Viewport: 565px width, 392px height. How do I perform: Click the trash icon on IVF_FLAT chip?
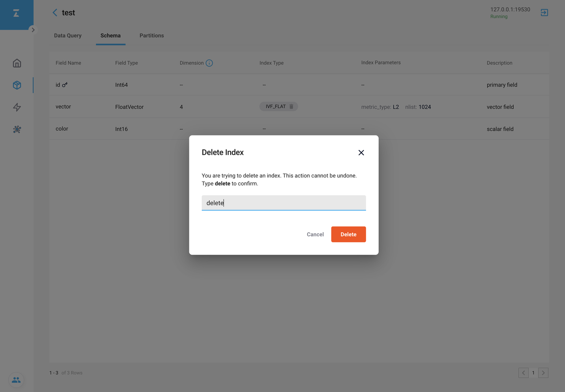coord(291,106)
